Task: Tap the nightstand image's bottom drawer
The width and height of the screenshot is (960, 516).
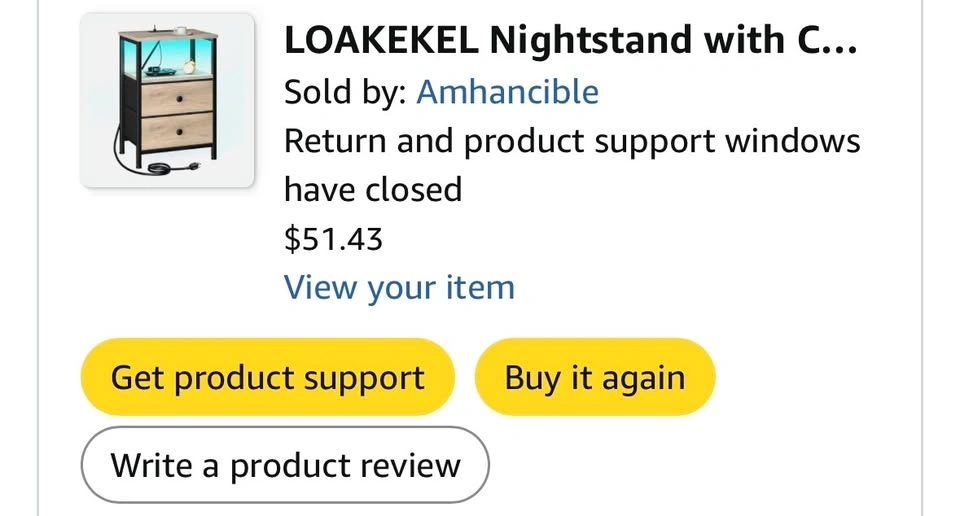Action: click(177, 132)
